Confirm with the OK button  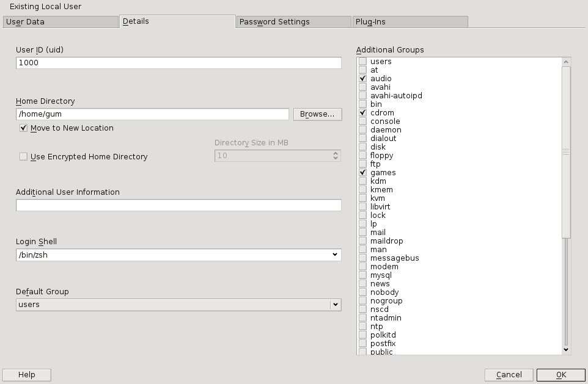[x=561, y=375]
